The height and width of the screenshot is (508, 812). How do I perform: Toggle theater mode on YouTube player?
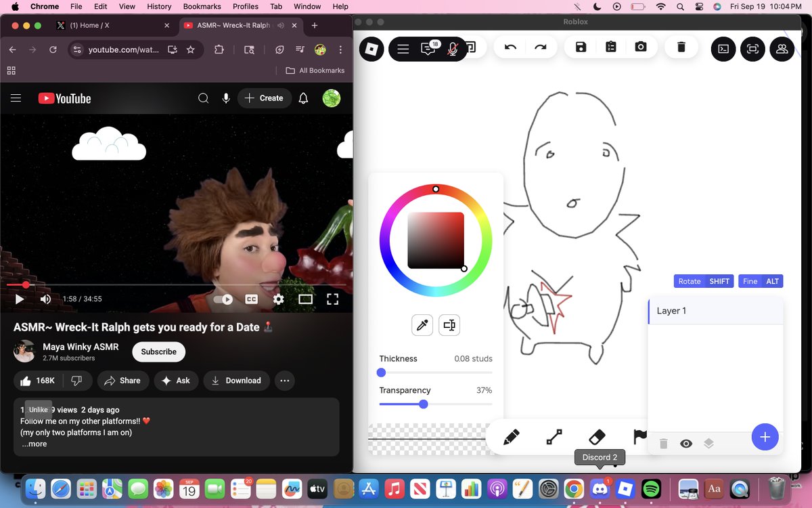(306, 299)
